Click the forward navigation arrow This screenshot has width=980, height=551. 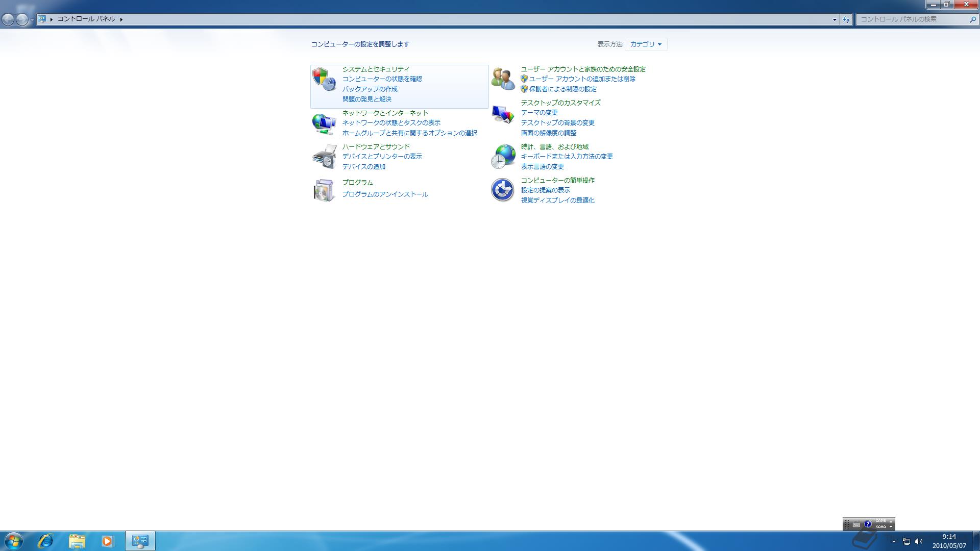(22, 19)
